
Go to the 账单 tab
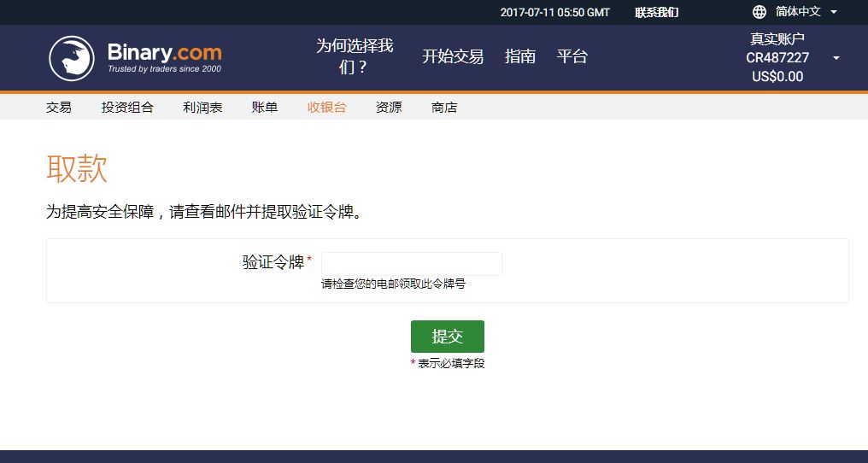pos(265,108)
